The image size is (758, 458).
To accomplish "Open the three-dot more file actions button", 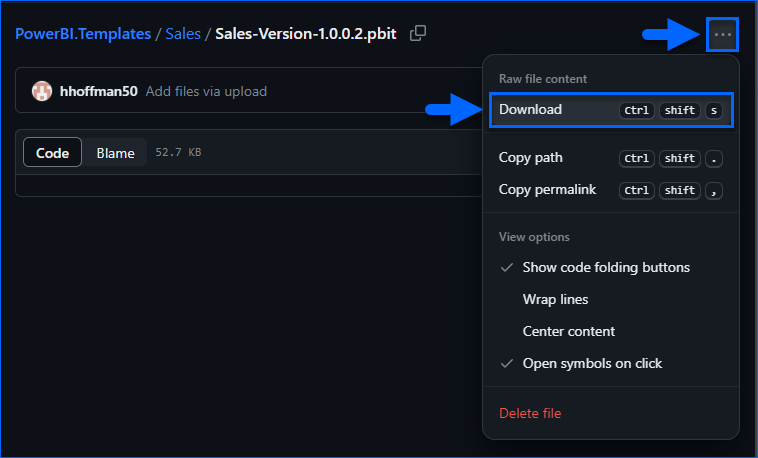I will pos(723,35).
